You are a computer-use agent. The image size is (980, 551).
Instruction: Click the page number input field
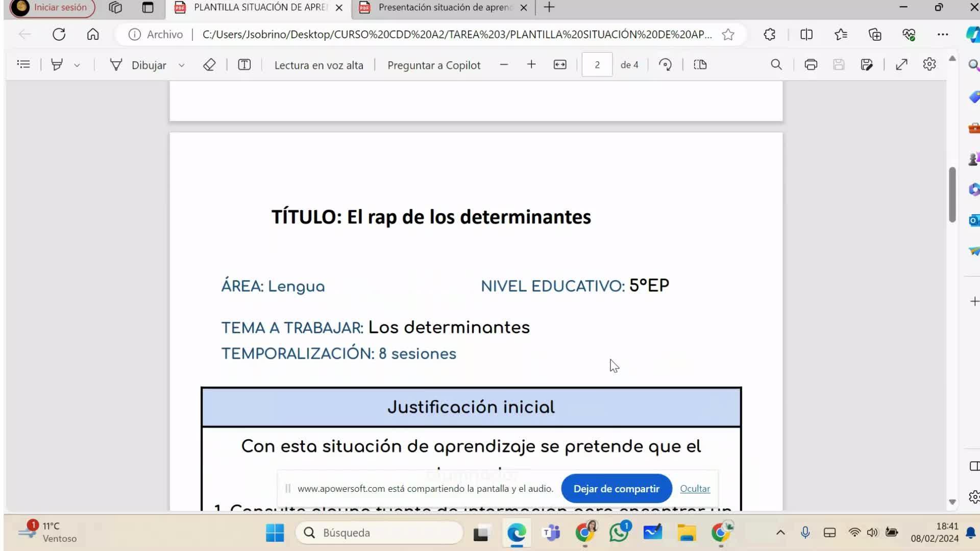pyautogui.click(x=597, y=65)
